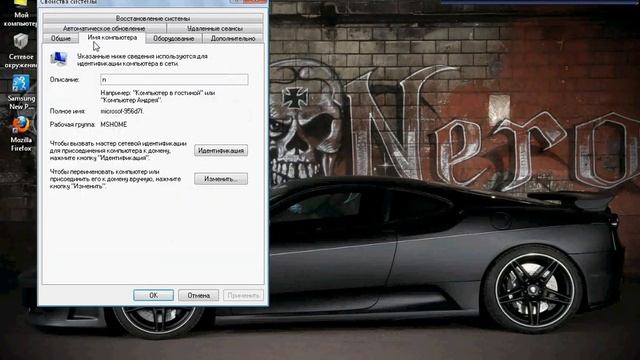Image resolution: width=640 pixels, height=360 pixels.
Task: Go to the Дополнительно tab
Action: 233,38
